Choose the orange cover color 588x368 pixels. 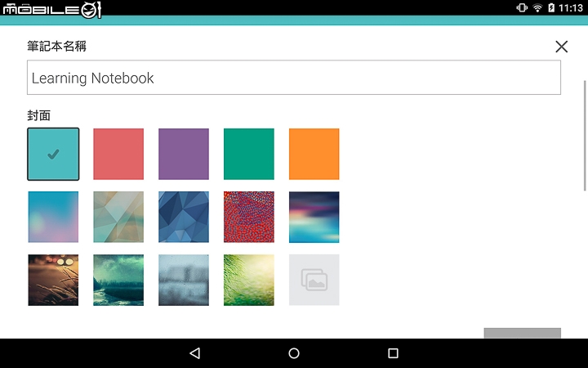[x=314, y=154]
